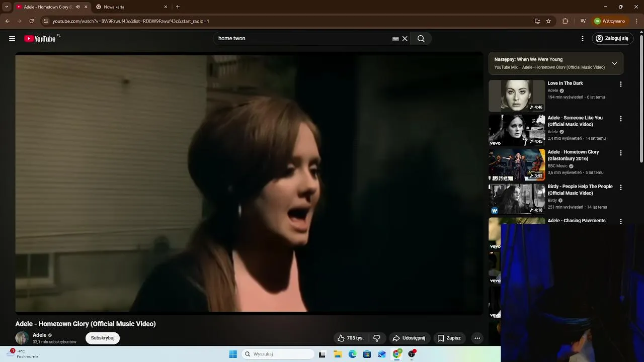The height and width of the screenshot is (362, 644).
Task: Open the media controls icon in Chrome toolbar
Action: point(583,21)
